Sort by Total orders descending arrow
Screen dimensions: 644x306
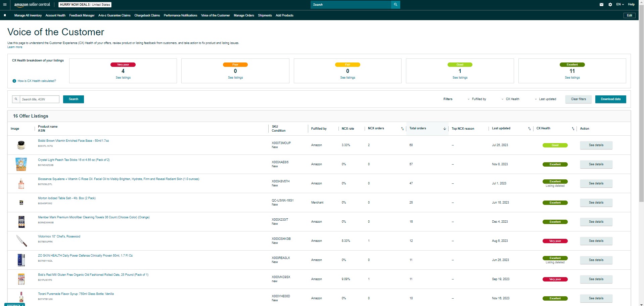[x=445, y=129]
